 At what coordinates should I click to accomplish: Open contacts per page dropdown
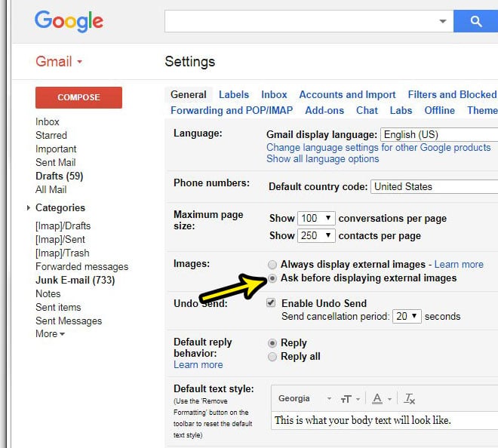316,236
